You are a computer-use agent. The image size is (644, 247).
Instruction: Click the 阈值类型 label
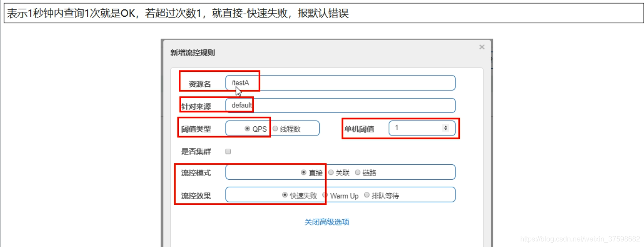196,129
